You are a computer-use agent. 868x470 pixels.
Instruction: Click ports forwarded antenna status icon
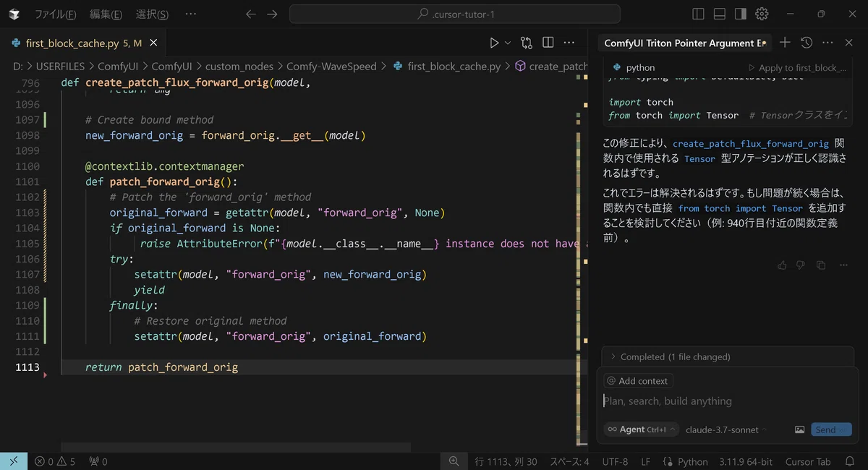(x=98, y=461)
